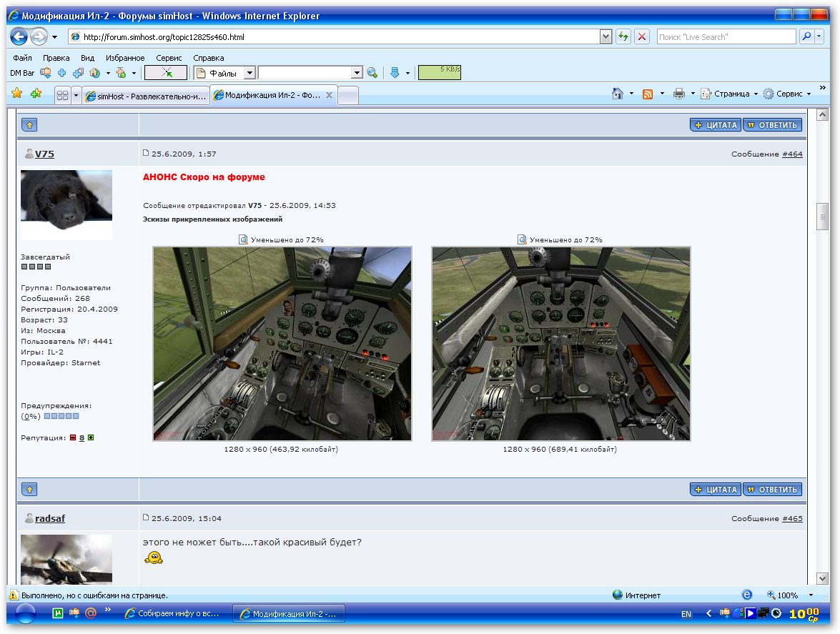Click the Start orb on taskbar
The image size is (840, 634).
pos(25,614)
